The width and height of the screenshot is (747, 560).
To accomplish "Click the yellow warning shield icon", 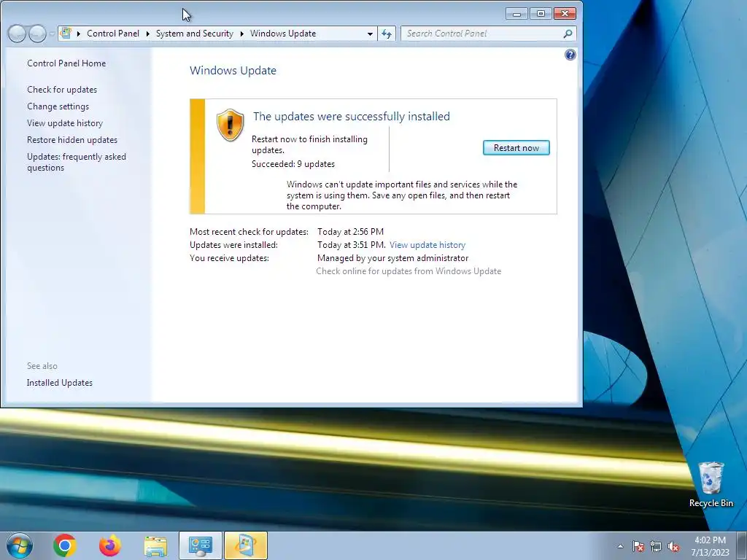I will pyautogui.click(x=230, y=125).
